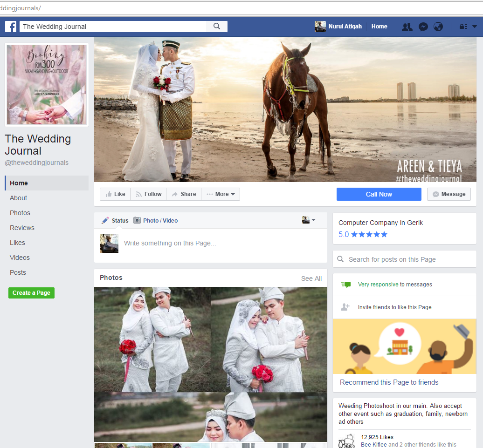Click the Create a Page button
The image size is (483, 448).
[x=31, y=293]
